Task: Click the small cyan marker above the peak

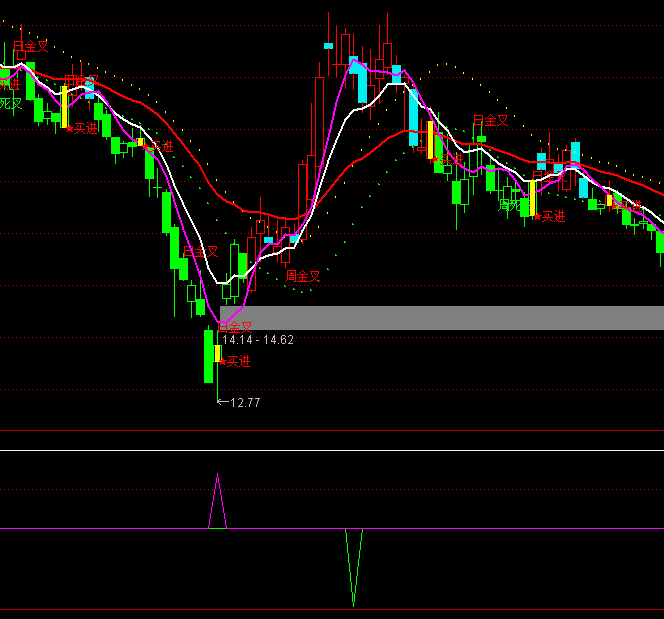Action: pos(328,45)
